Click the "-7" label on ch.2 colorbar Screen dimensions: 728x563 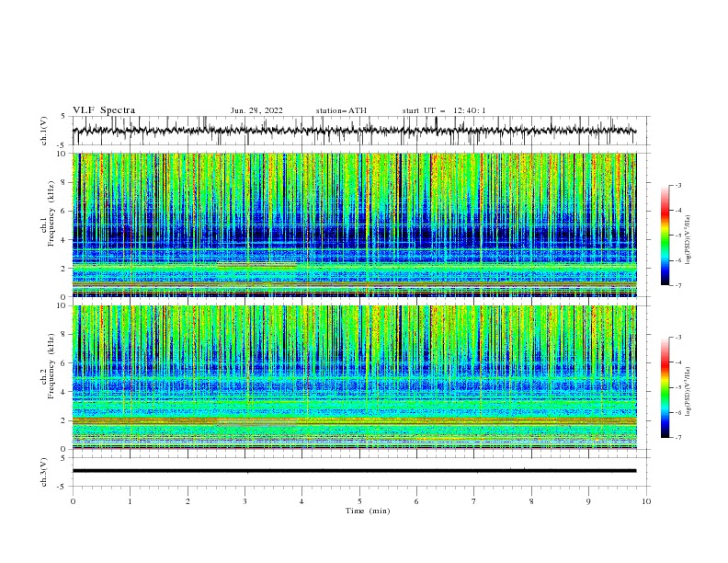pos(677,437)
